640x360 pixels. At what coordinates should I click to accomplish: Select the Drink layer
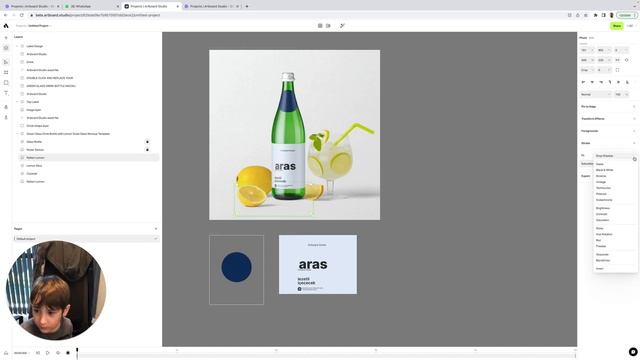30,62
